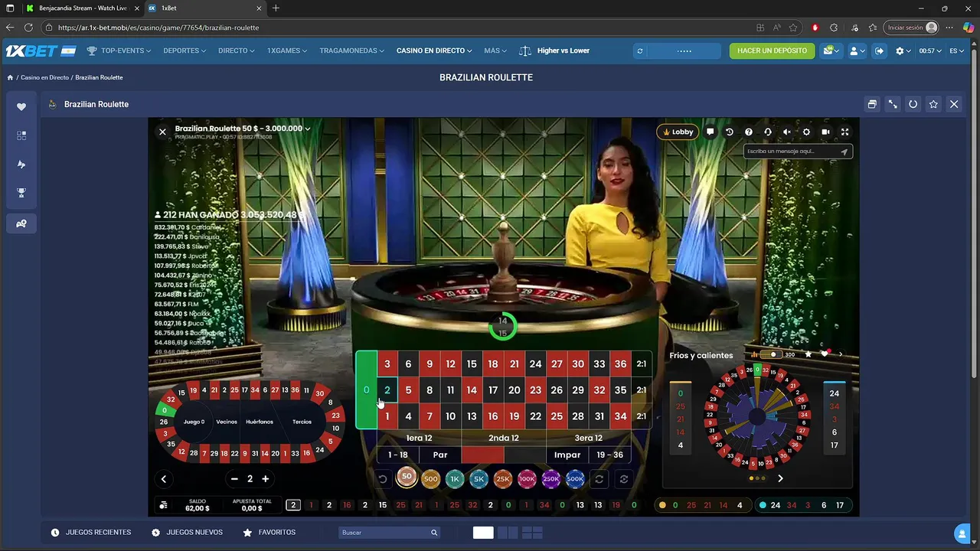
Task: Open DEPORTES menu
Action: 185,51
